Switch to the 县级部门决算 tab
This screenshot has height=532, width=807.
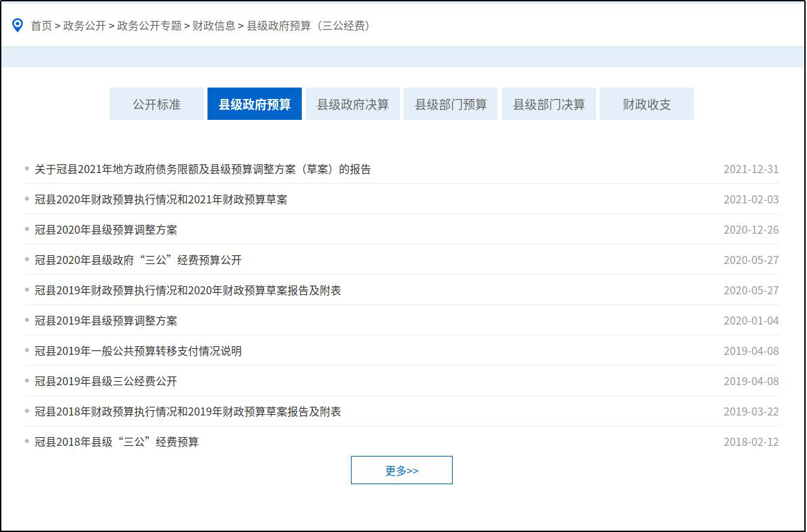548,104
